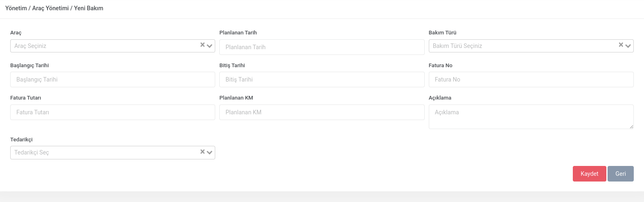Viewport: 644px width, 202px height.
Task: Expand the Tedarikçi dropdown chevron
Action: (209, 152)
